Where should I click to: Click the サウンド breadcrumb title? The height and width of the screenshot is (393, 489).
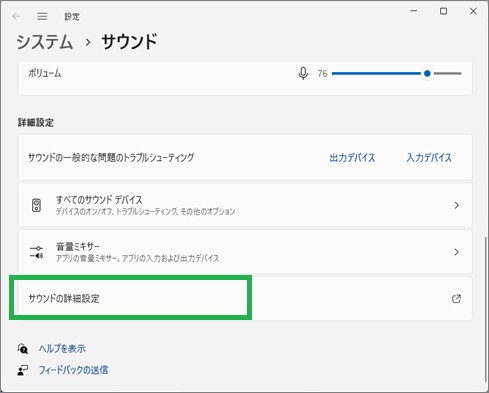coord(129,42)
